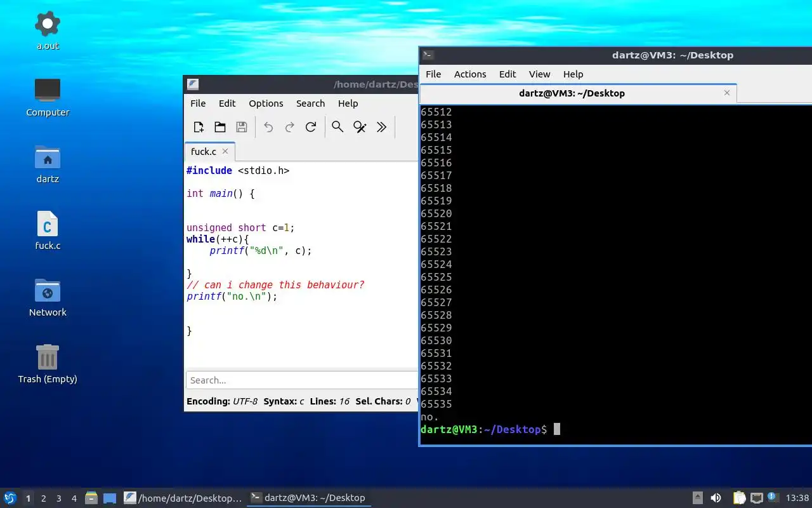Viewport: 812px width, 508px height.
Task: Open the application start menu in taskbar
Action: 10,498
